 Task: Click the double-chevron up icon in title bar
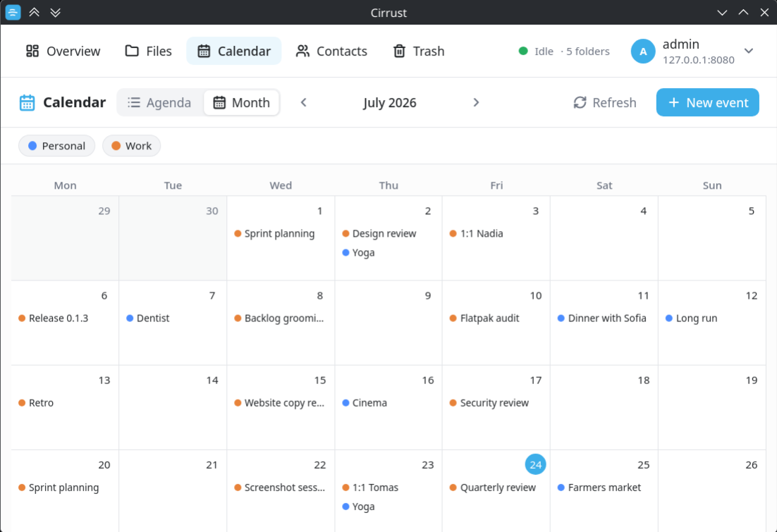[x=34, y=13]
